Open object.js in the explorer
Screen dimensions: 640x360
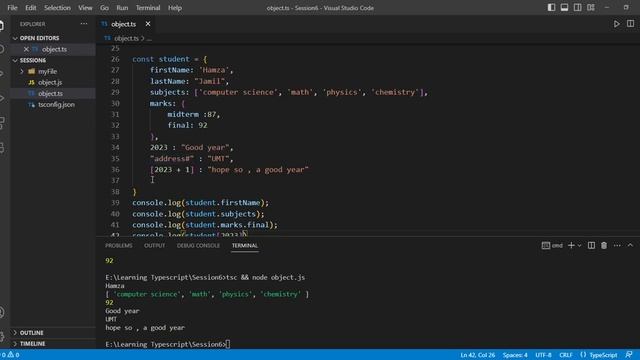[x=50, y=82]
